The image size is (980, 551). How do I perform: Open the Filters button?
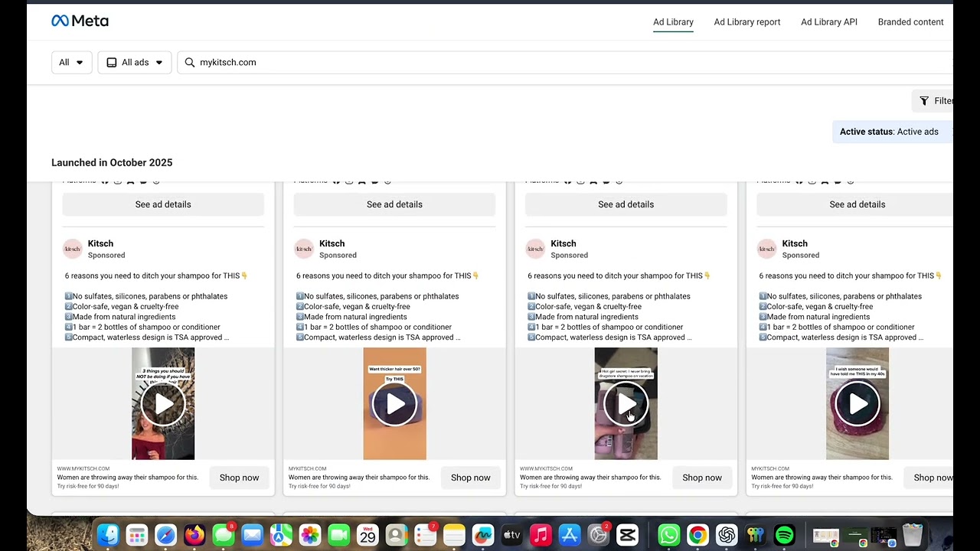934,101
